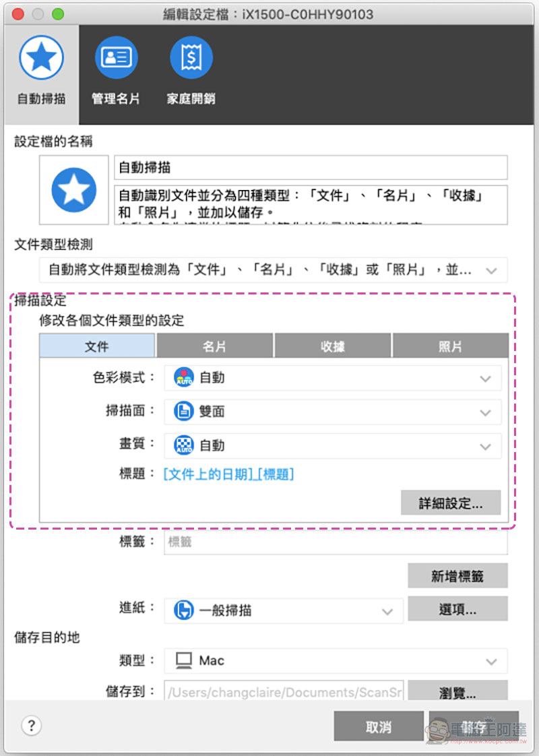The image size is (539, 756).
Task: Click the 瀏覽... button
Action: (457, 691)
